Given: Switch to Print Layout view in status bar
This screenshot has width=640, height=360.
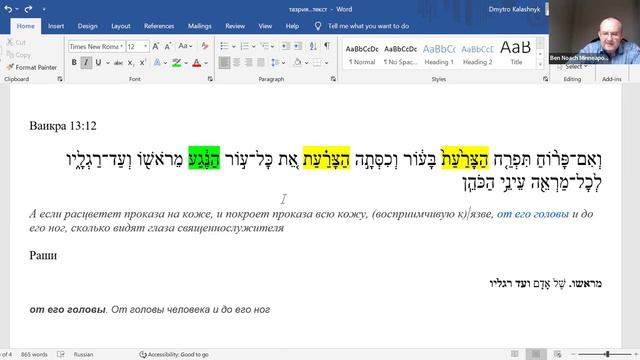Looking at the screenshot, I should [536, 354].
